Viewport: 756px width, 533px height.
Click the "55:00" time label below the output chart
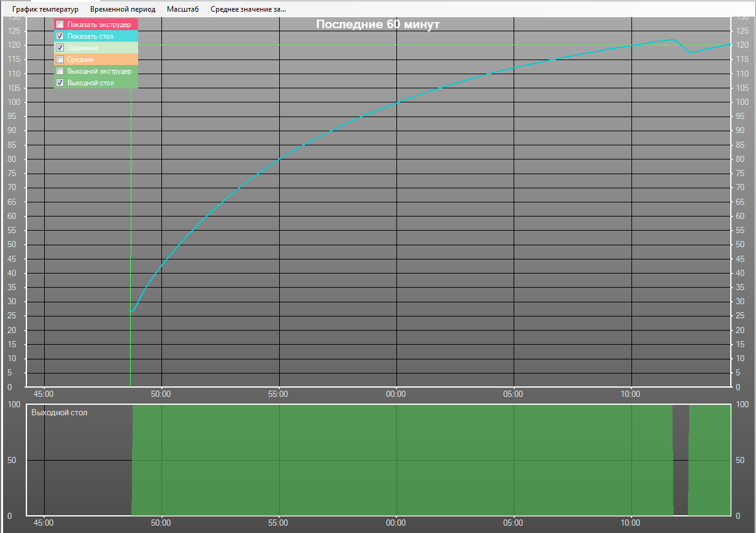coord(279,523)
